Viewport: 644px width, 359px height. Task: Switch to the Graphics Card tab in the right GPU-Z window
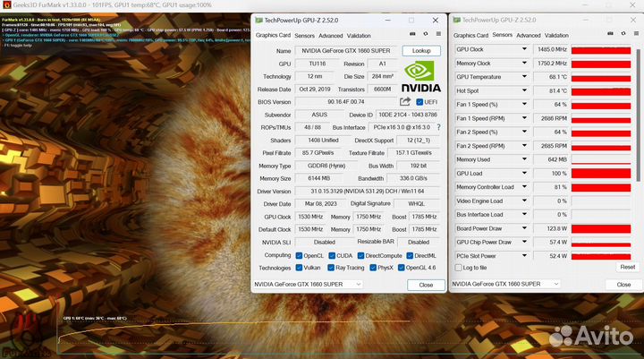tap(470, 36)
